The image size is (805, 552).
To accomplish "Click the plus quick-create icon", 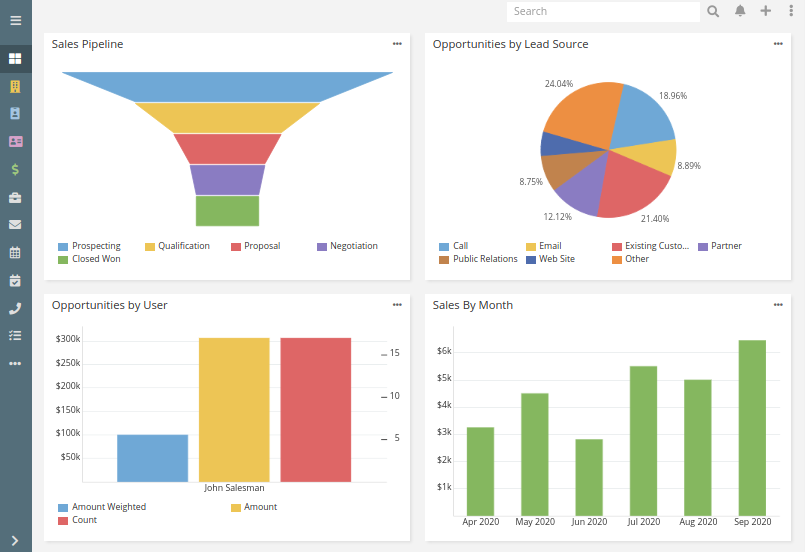I will [765, 11].
